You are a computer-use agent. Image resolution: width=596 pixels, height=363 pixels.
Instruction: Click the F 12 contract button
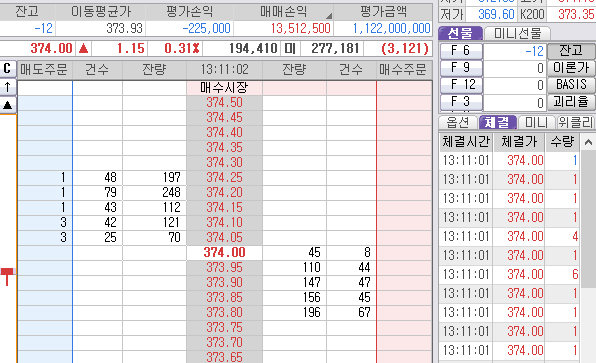(461, 85)
